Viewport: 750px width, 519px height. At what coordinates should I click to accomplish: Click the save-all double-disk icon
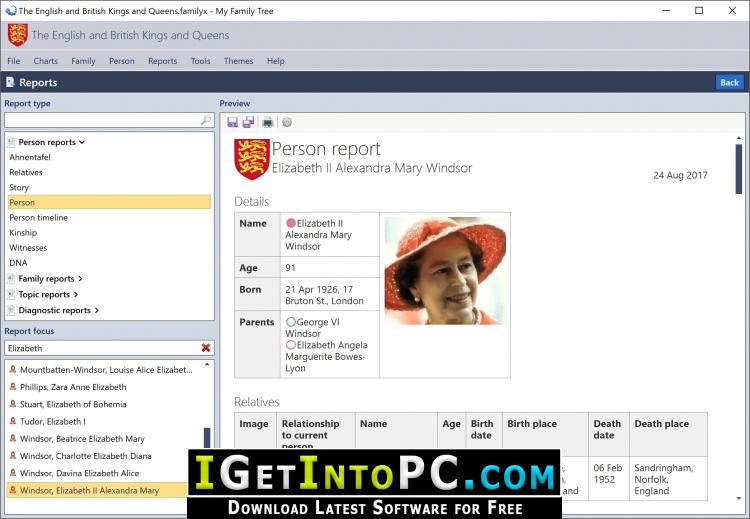(x=248, y=122)
